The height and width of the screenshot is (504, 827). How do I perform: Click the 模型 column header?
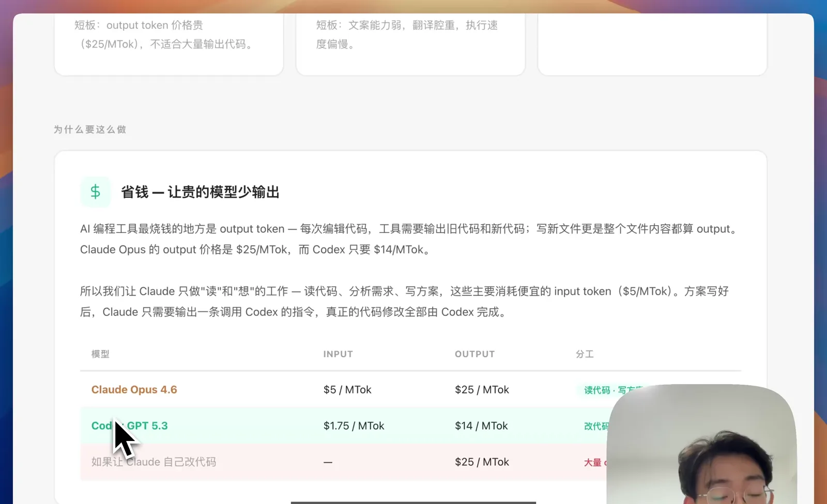(100, 354)
